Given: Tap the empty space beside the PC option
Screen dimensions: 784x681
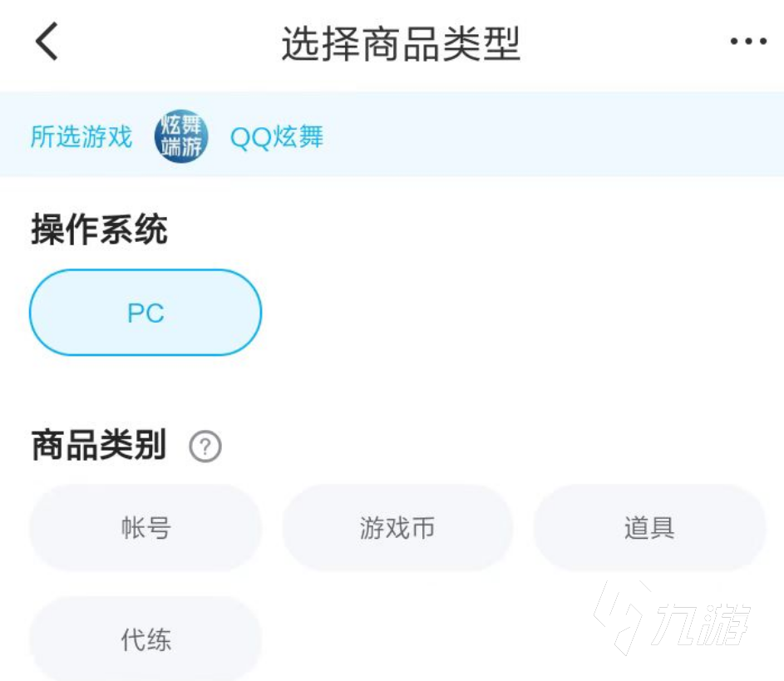Looking at the screenshot, I should [x=520, y=313].
